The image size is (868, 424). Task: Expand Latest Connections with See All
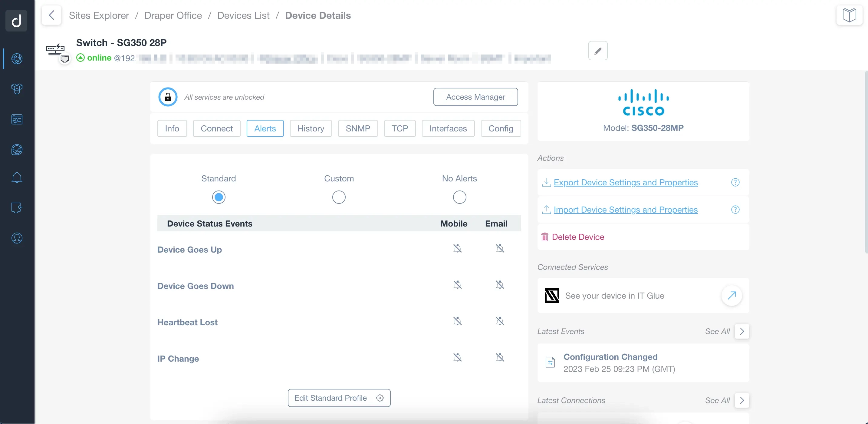(743, 400)
